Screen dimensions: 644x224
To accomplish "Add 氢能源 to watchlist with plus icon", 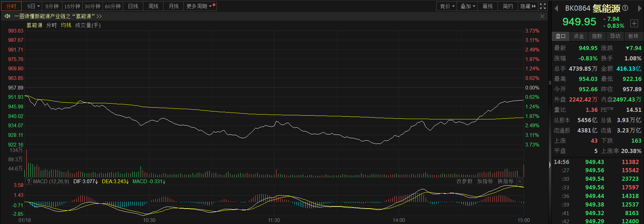I will pyautogui.click(x=634, y=23).
